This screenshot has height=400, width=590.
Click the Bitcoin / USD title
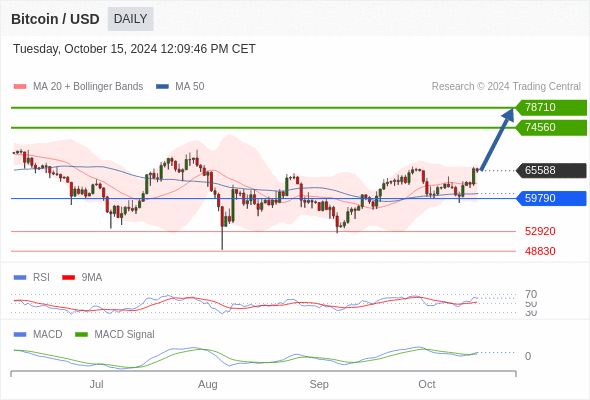55,19
